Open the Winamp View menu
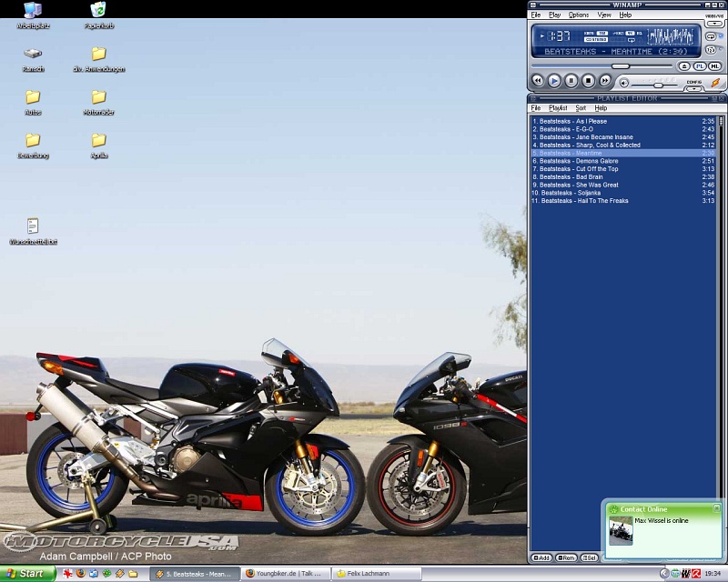The width and height of the screenshot is (728, 582). (604, 15)
